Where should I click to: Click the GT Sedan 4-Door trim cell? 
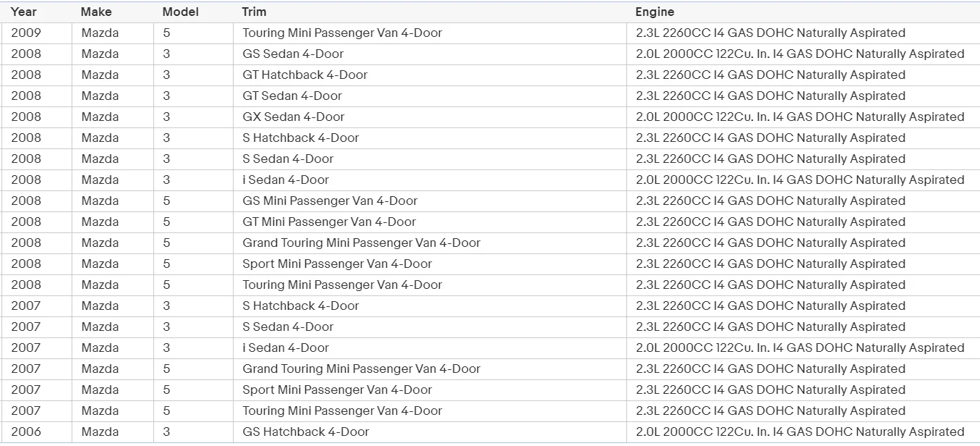coord(292,96)
